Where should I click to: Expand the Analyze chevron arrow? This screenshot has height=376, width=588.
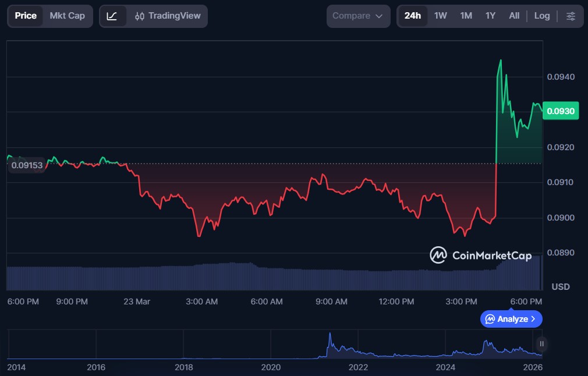(x=533, y=319)
